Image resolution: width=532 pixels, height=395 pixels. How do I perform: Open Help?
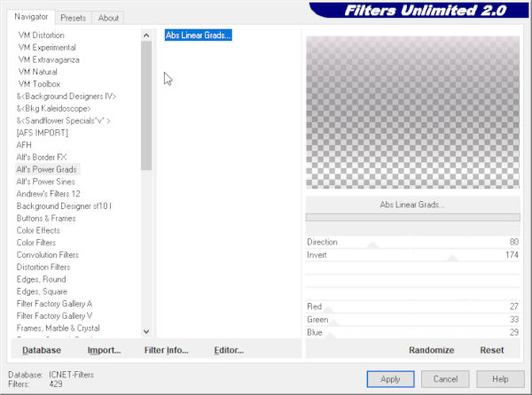point(500,379)
